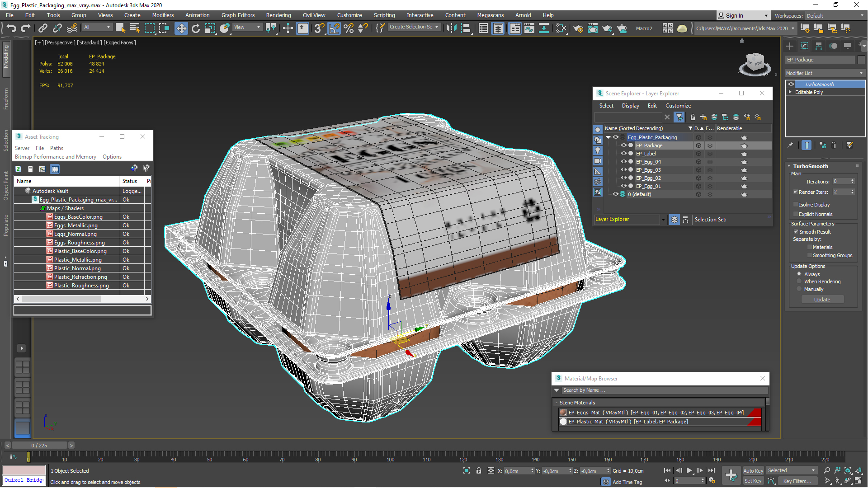Open the Customize menu in Scene Explorer

[678, 106]
